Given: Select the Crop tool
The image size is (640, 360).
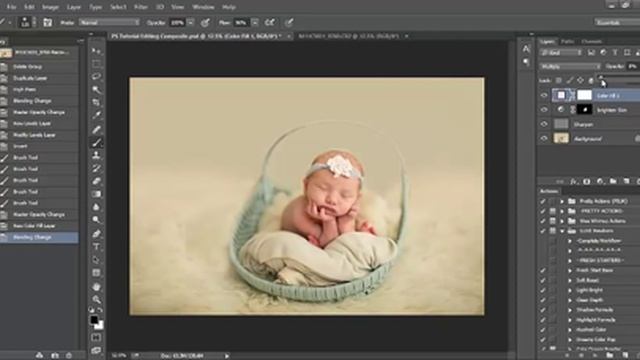Looking at the screenshot, I should pyautogui.click(x=96, y=102).
